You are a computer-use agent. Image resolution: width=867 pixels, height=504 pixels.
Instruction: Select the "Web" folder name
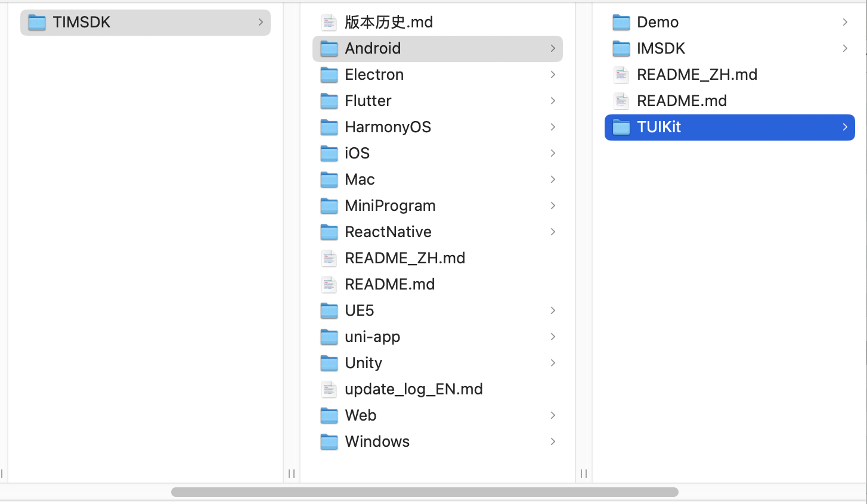[361, 415]
